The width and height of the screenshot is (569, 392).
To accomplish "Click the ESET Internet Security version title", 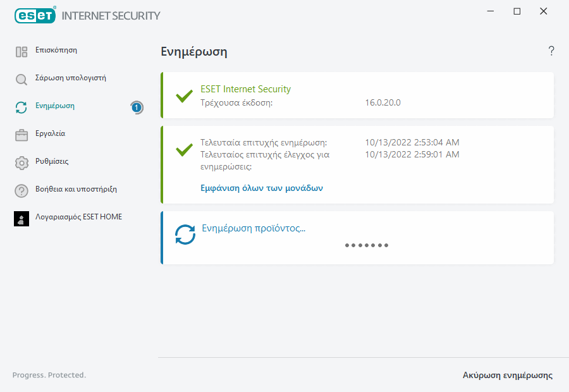I will [x=245, y=89].
